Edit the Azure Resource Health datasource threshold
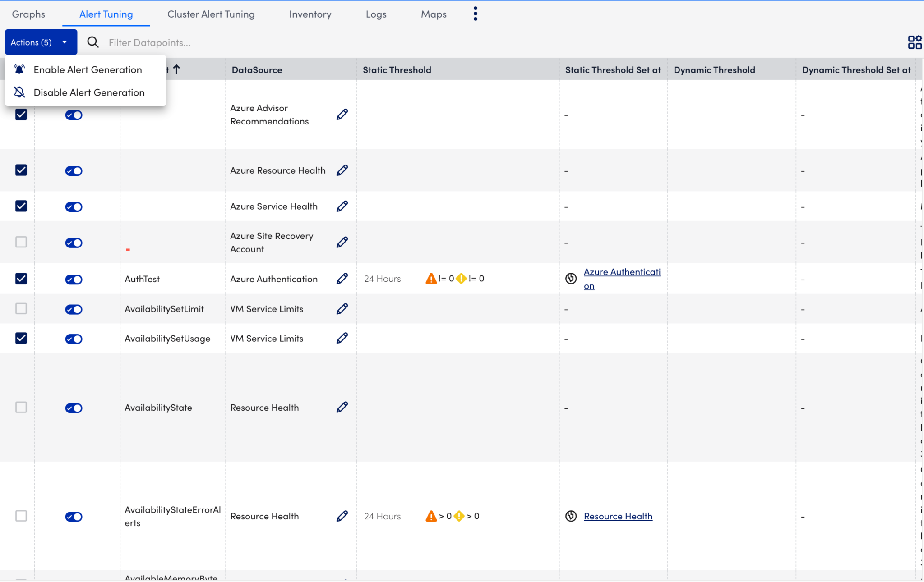 [342, 170]
